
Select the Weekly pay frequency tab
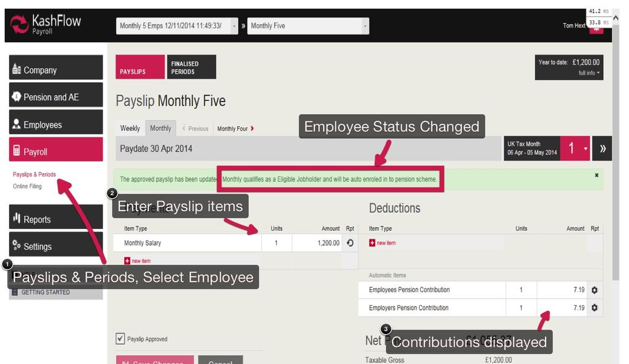point(130,128)
